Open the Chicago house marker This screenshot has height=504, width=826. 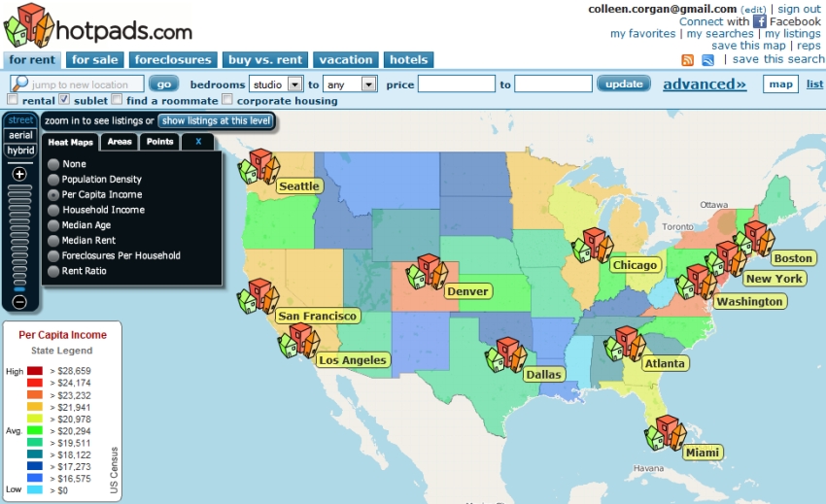tap(593, 246)
